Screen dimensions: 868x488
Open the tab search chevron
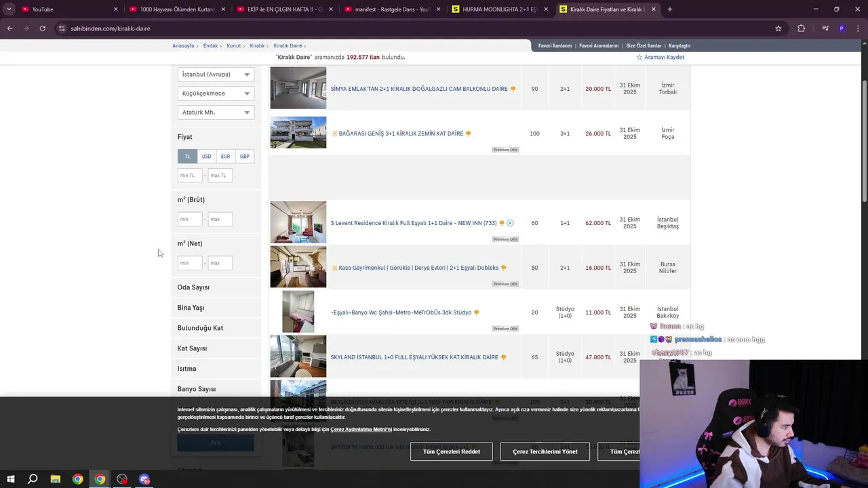click(x=9, y=9)
